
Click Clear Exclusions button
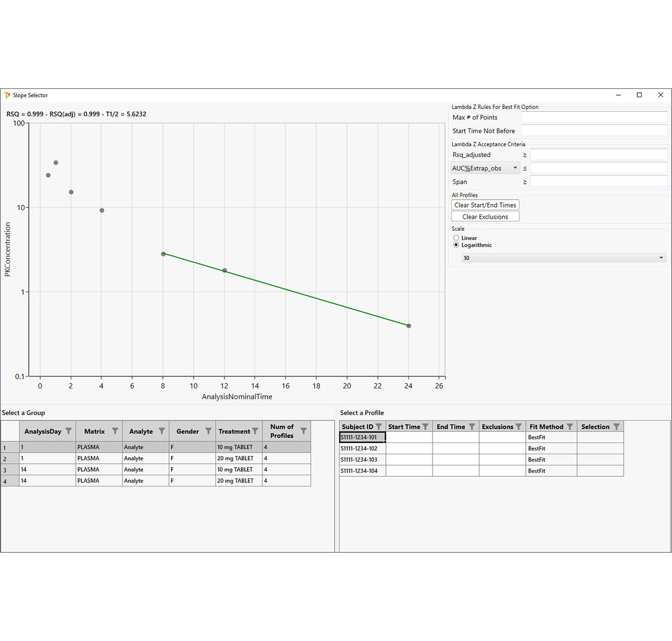pos(485,216)
